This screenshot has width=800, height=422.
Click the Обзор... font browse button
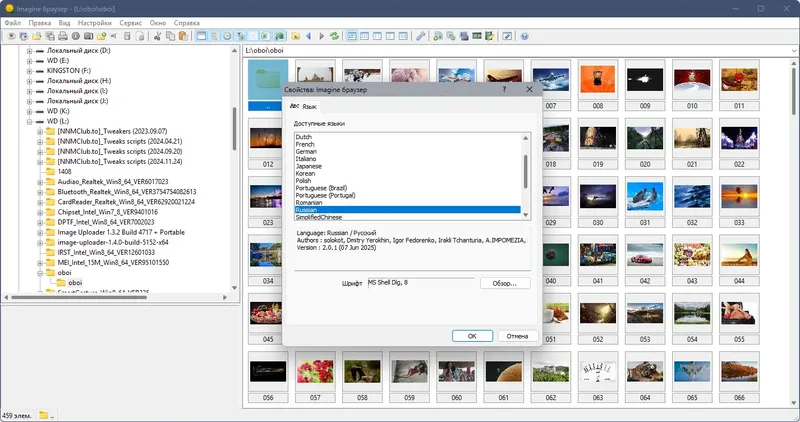click(x=505, y=283)
